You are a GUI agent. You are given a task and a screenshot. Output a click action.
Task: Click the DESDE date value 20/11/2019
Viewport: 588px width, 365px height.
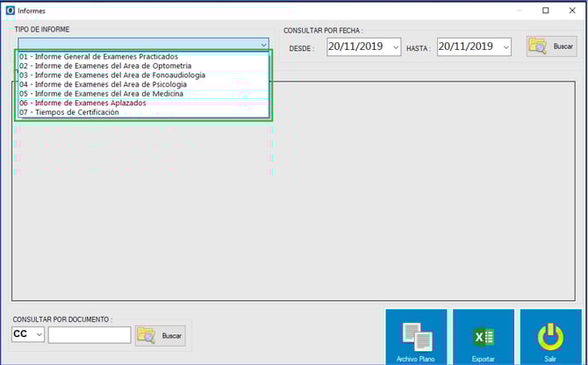coord(355,47)
